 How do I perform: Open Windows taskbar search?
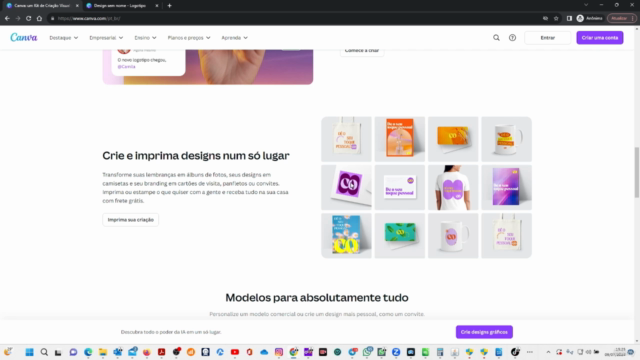click(x=44, y=352)
